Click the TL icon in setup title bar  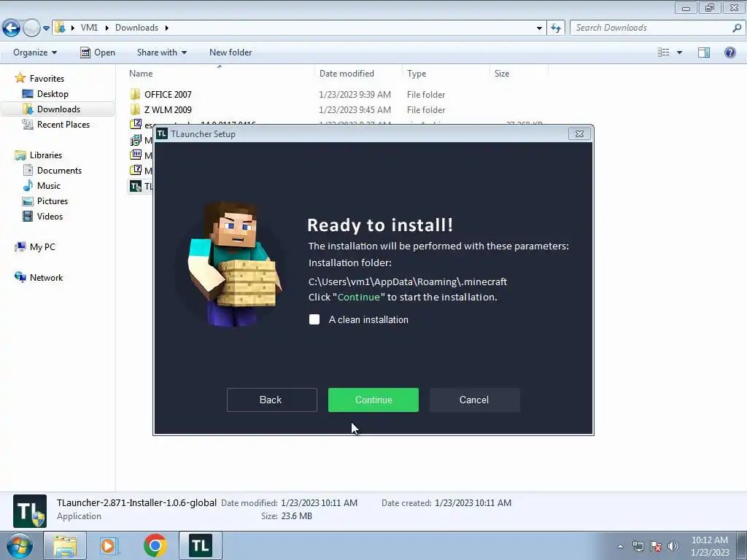pyautogui.click(x=162, y=134)
